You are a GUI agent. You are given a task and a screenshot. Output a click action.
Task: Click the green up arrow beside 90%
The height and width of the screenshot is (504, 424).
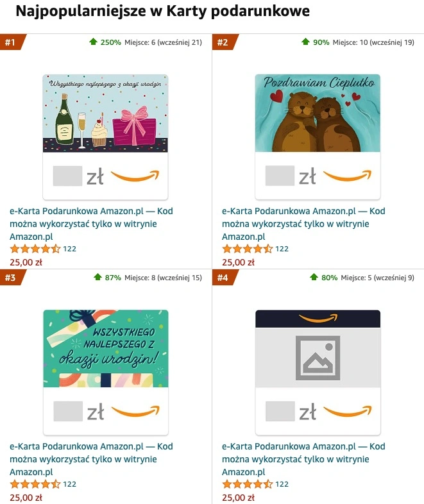(306, 42)
